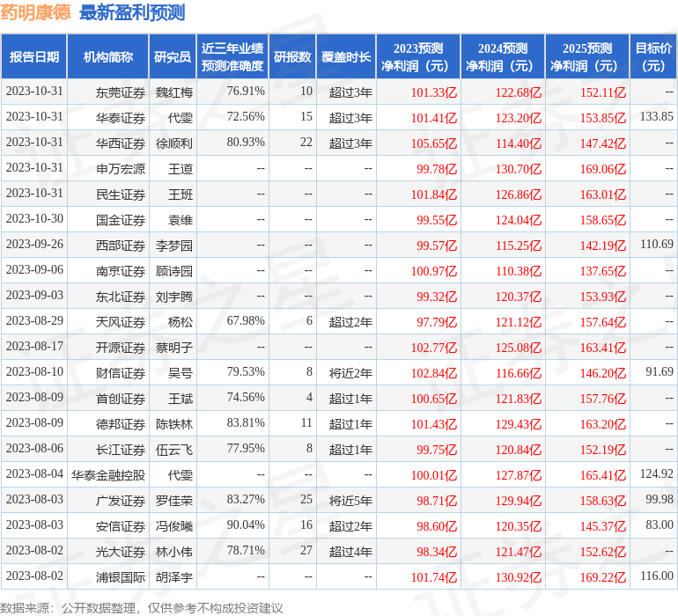
Task: Click report date 2023-10-30
Action: 34,219
